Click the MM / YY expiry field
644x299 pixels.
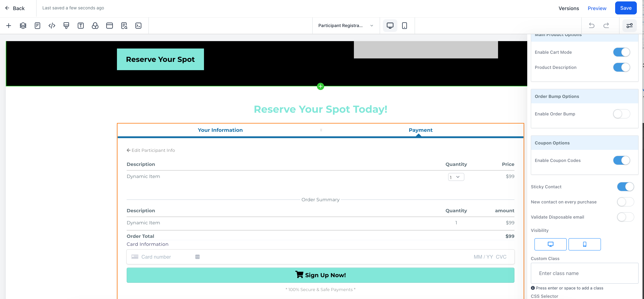click(x=483, y=257)
